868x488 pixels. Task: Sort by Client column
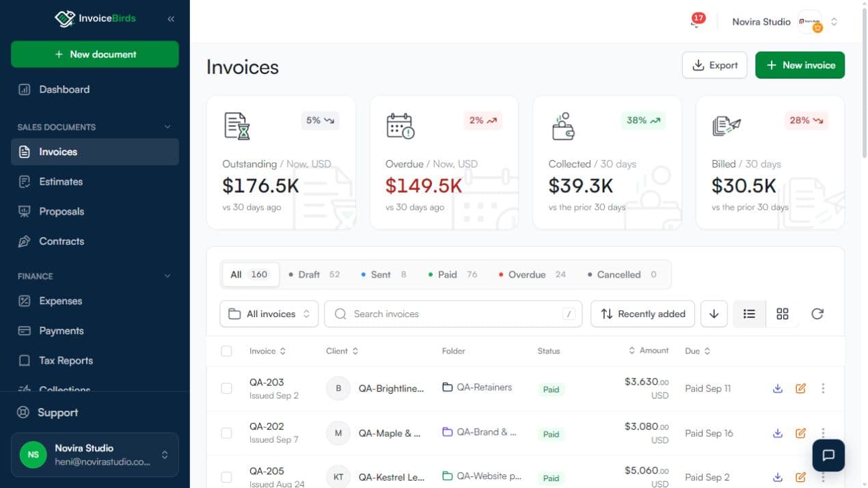[x=342, y=351]
